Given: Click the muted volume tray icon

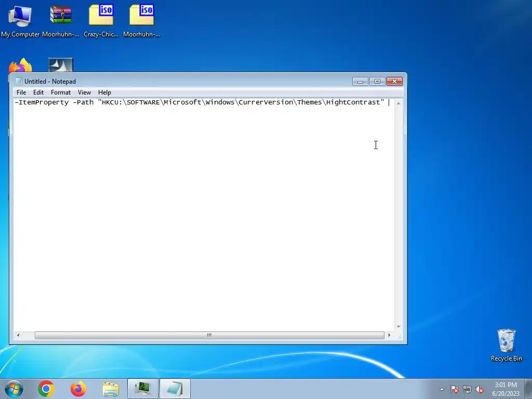Looking at the screenshot, I should tap(480, 389).
